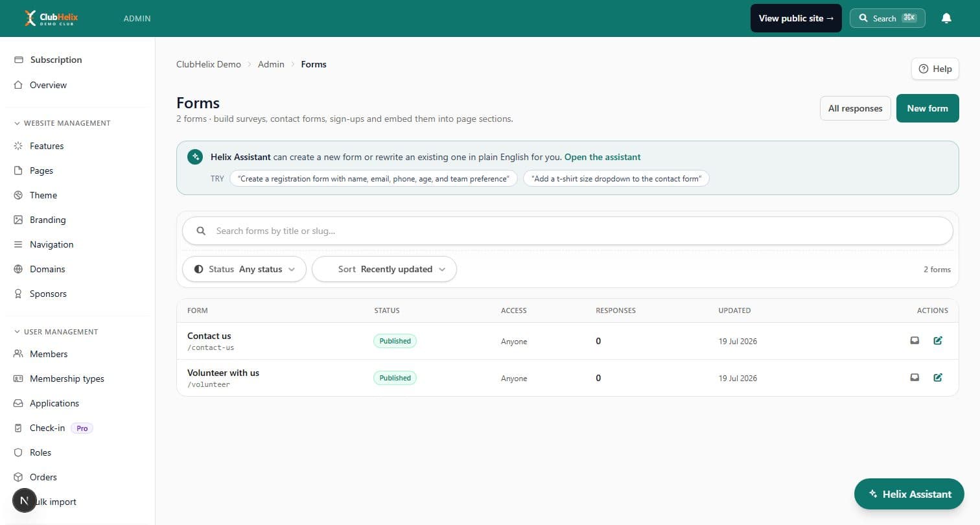This screenshot has width=980, height=525.
Task: Open the Help button
Action: [935, 69]
